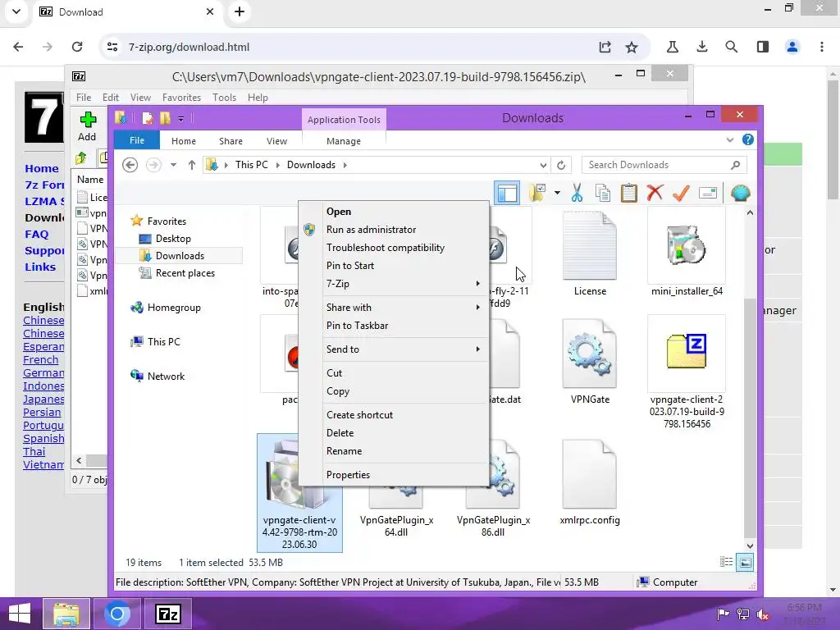The image size is (840, 630).
Task: Click the red X Delete toolbar icon
Action: click(x=655, y=193)
